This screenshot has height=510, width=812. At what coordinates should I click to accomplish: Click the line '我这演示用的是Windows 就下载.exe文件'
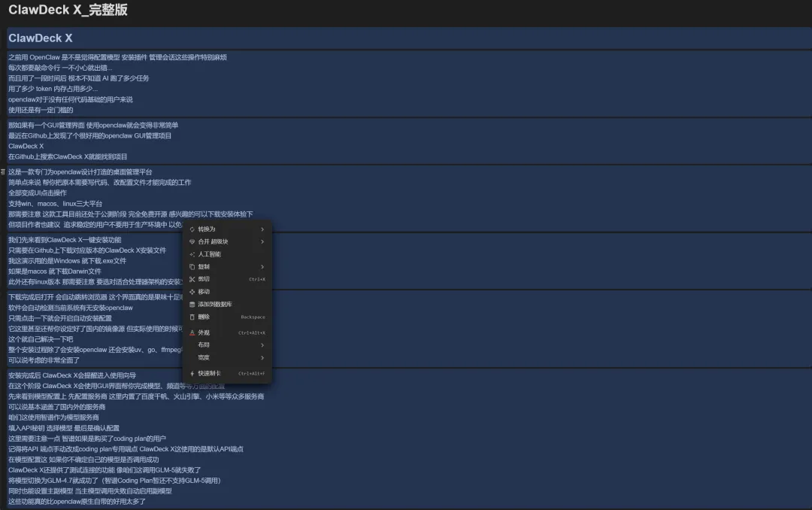(68, 261)
